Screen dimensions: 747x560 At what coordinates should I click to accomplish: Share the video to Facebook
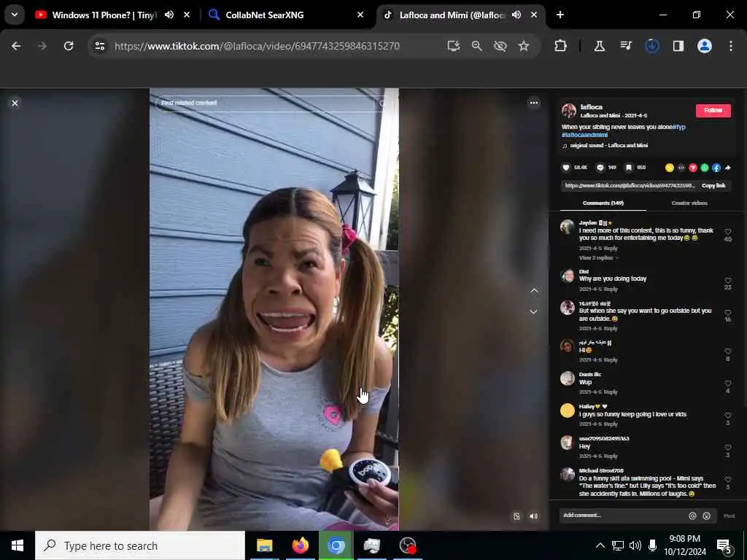[x=716, y=168]
